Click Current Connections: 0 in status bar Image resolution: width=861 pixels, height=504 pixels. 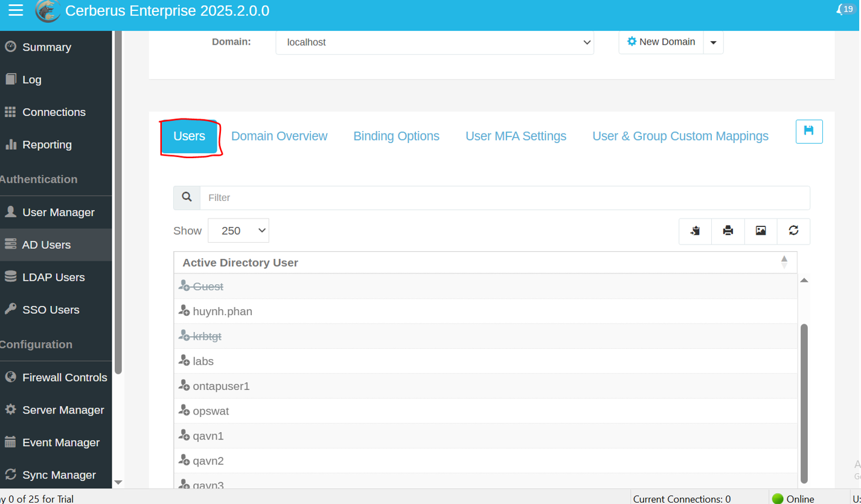(682, 499)
